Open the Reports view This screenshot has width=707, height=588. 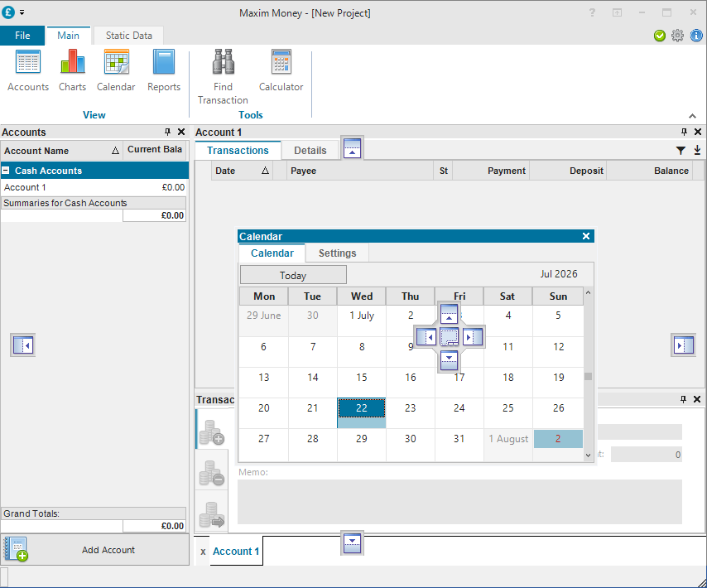tap(164, 70)
